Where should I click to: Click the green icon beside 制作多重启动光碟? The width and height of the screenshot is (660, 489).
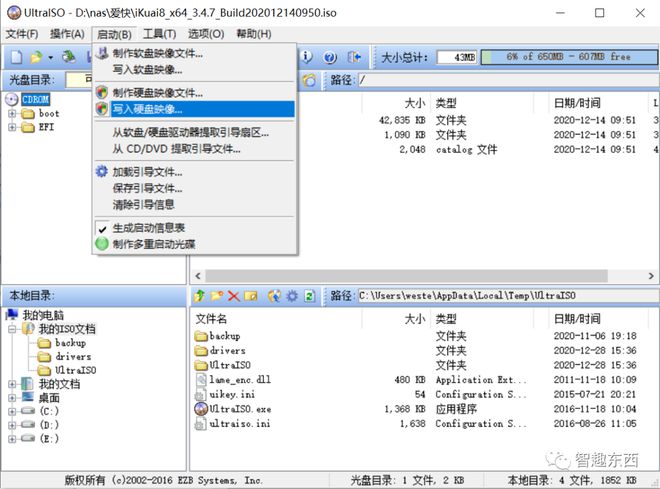coord(102,244)
